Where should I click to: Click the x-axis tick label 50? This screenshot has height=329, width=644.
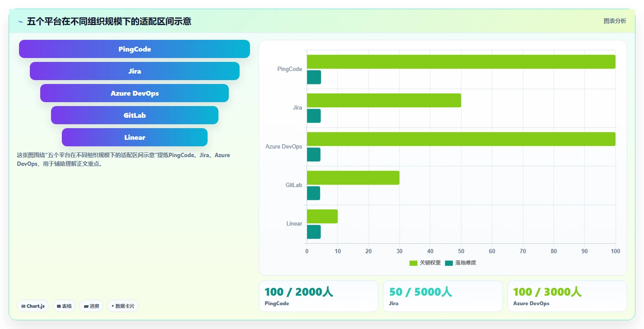pos(461,252)
